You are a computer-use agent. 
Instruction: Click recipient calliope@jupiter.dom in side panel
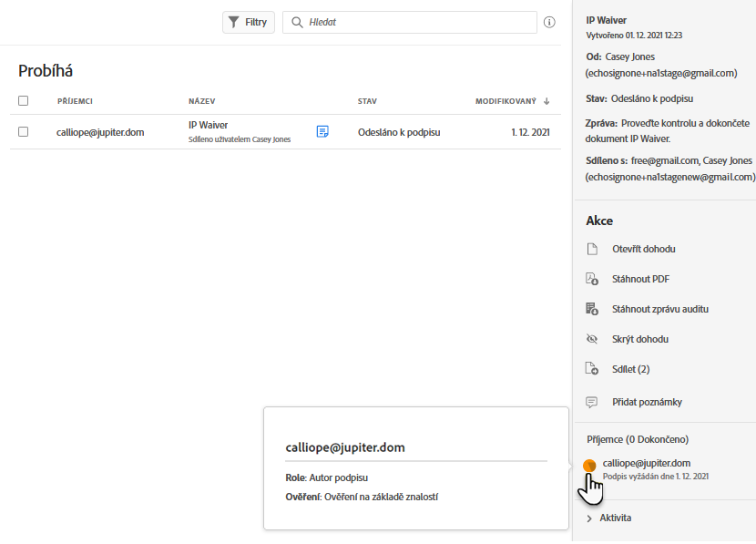point(647,463)
